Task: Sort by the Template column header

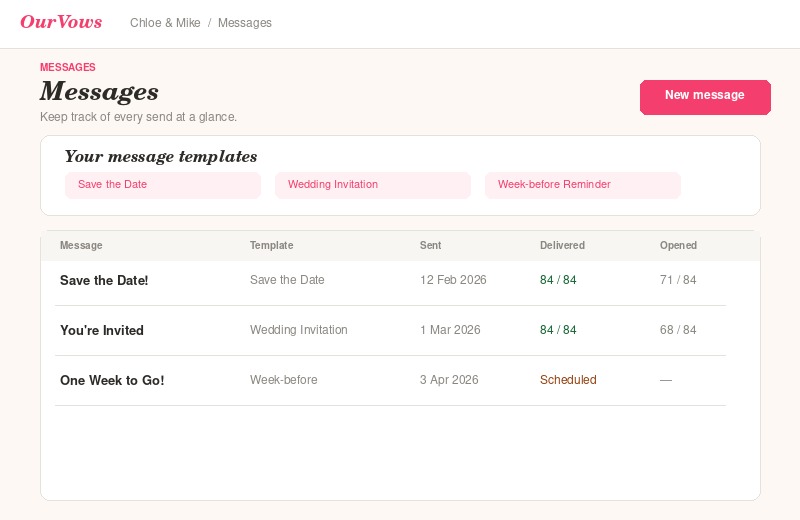Action: coord(271,245)
